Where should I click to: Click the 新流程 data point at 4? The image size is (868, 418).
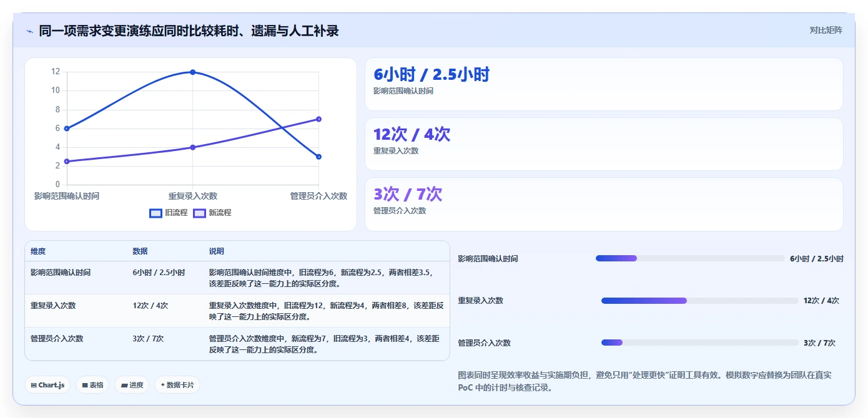point(192,147)
